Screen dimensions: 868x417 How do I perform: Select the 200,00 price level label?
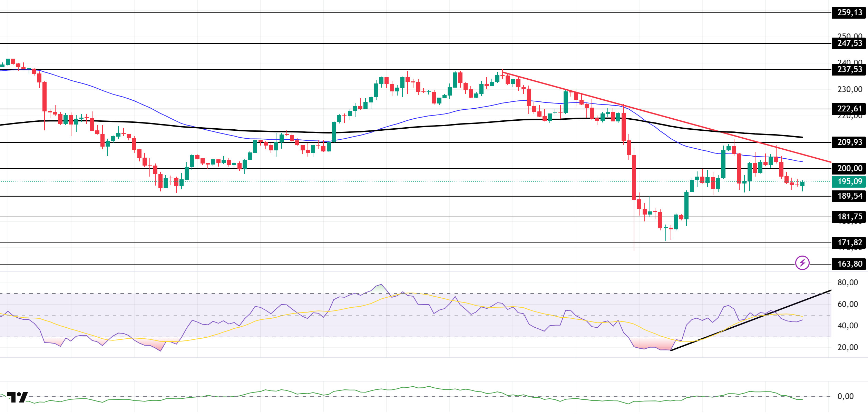[849, 169]
